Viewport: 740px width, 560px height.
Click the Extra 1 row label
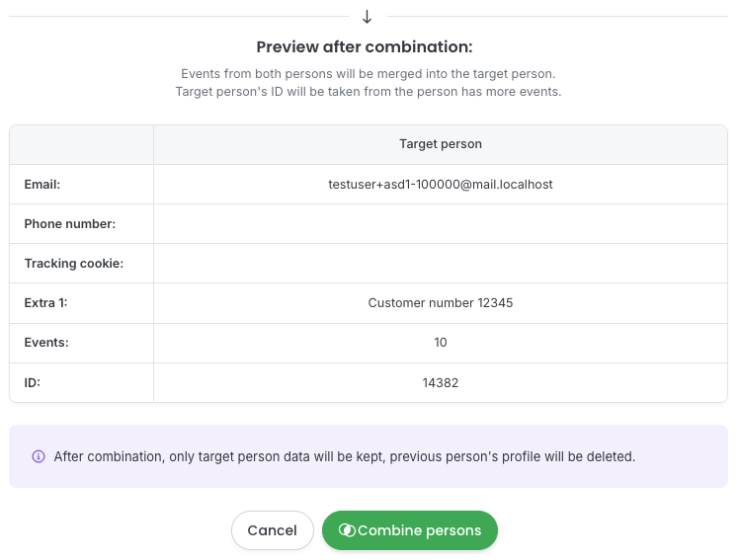coord(45,303)
